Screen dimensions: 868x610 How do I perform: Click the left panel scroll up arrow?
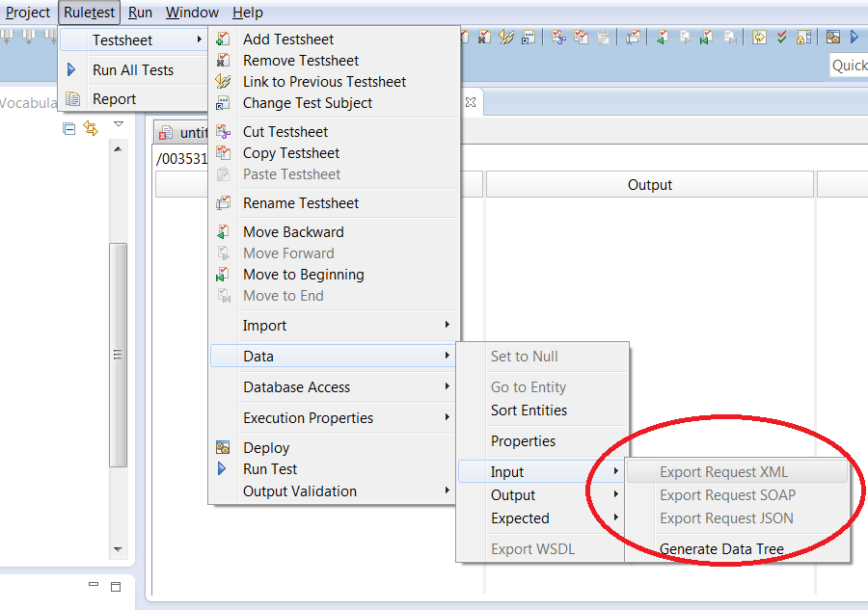(x=118, y=149)
